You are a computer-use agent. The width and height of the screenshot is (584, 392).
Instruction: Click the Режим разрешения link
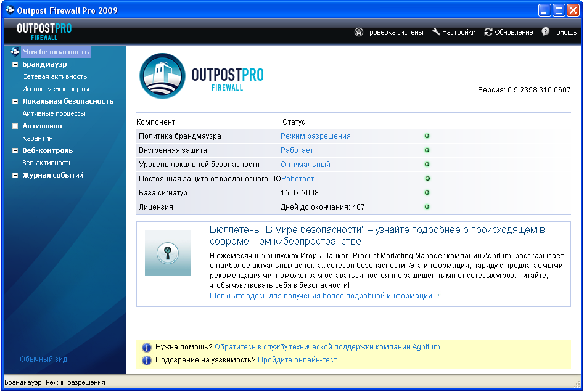click(316, 136)
